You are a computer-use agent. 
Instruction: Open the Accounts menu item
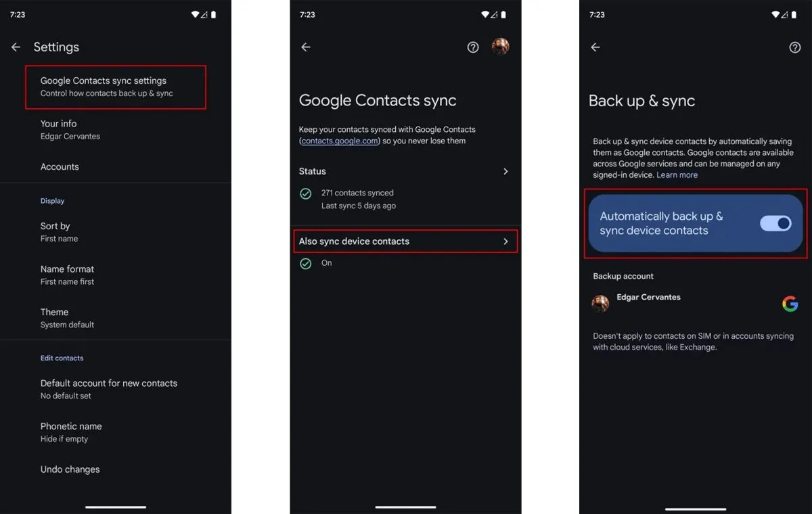click(x=60, y=167)
